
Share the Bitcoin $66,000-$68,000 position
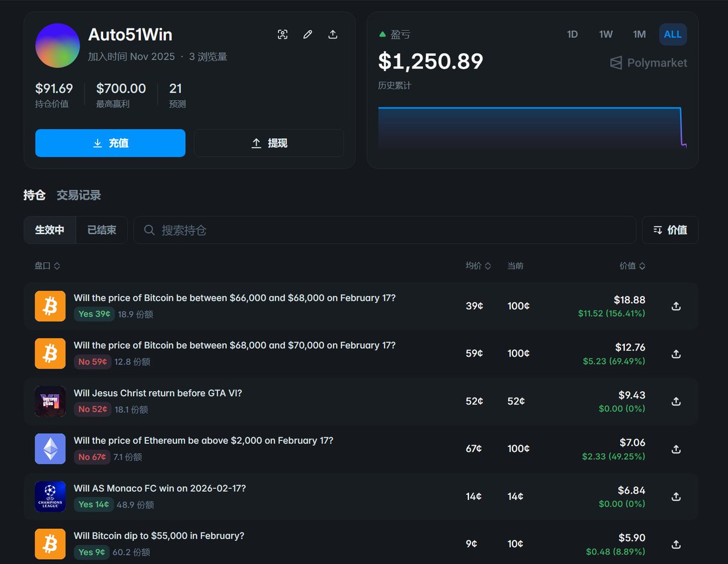tap(676, 306)
